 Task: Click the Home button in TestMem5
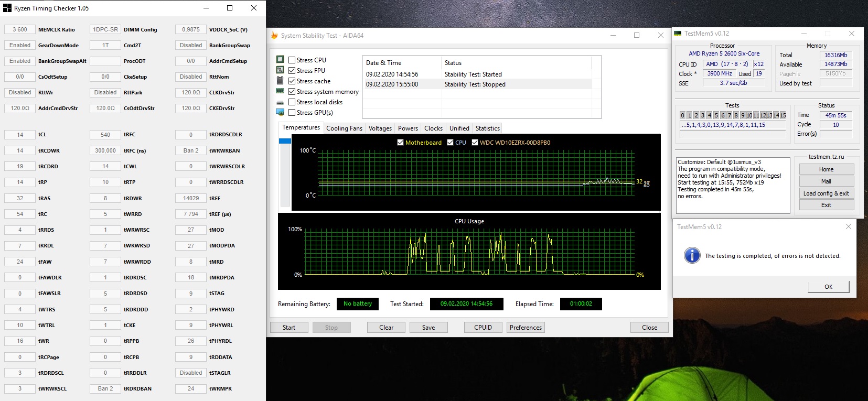[x=827, y=169]
